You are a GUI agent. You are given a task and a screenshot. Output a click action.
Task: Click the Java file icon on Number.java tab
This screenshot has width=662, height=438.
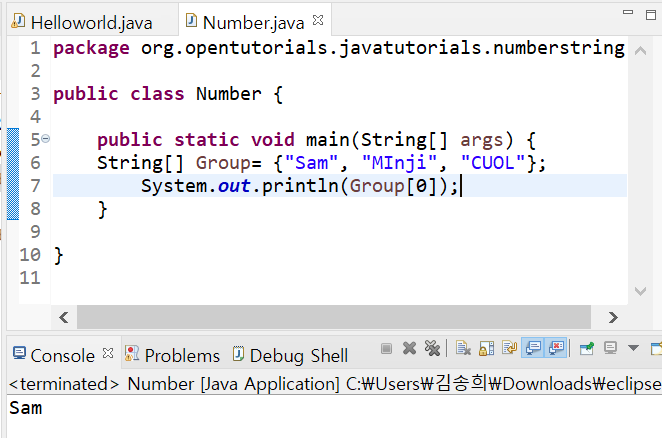point(191,20)
